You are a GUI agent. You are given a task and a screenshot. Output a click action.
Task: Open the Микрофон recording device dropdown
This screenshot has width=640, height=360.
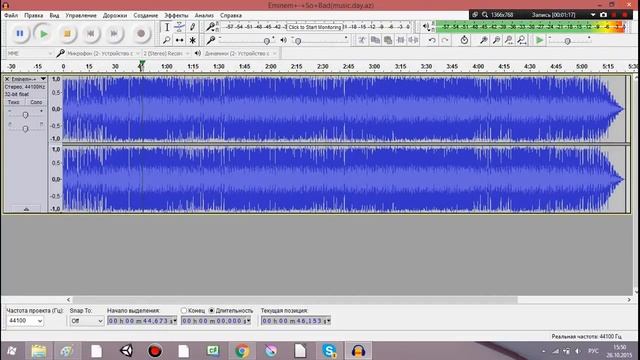tap(103, 53)
